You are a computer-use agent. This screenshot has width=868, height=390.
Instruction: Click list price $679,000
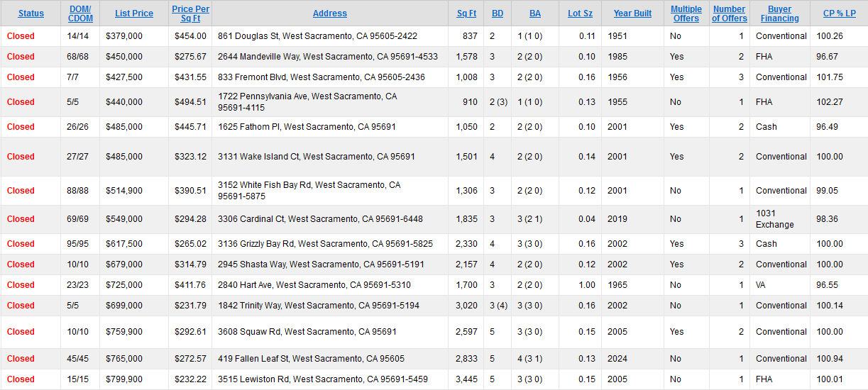pos(124,264)
